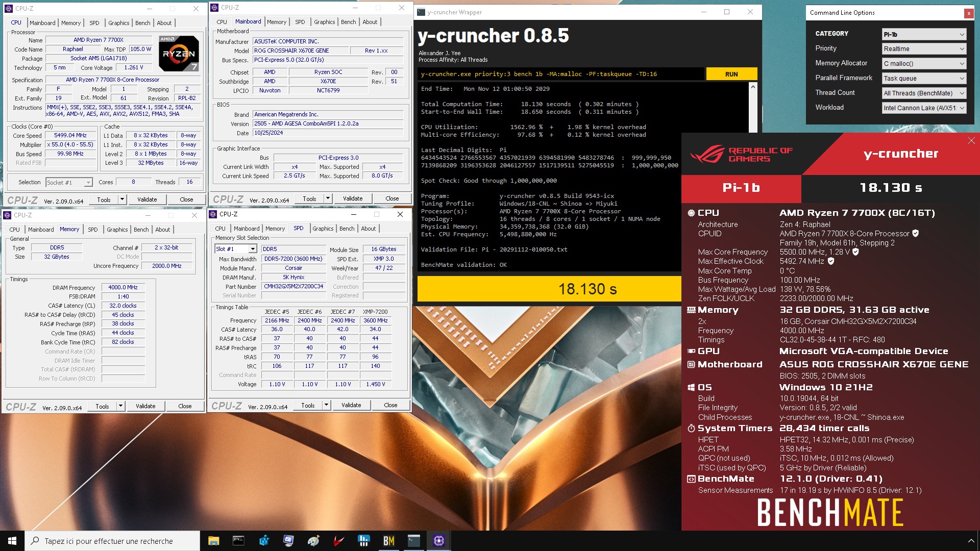The image size is (980, 551).
Task: Open the BenchMate BM icon in taskbar
Action: 388,541
